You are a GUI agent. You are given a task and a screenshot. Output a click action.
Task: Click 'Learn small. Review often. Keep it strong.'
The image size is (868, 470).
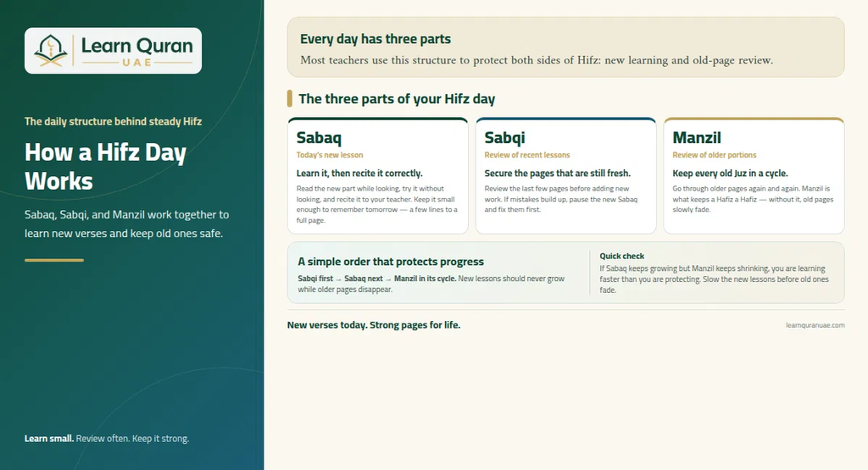(x=107, y=439)
